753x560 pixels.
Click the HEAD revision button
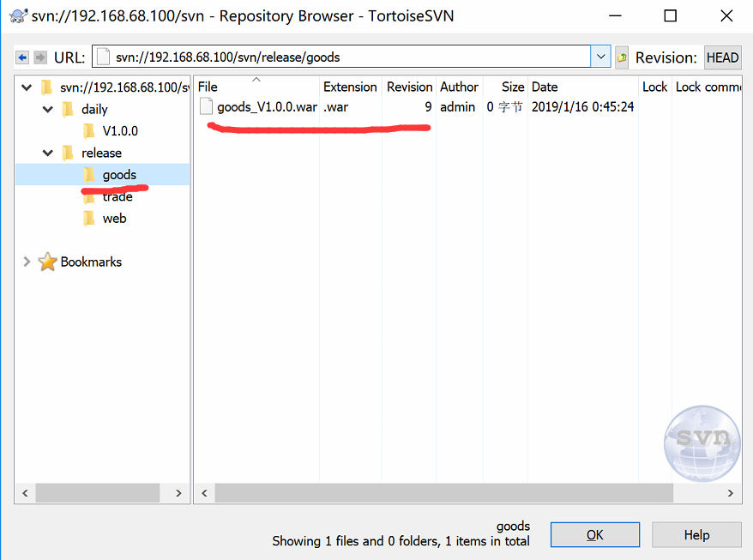(x=723, y=57)
